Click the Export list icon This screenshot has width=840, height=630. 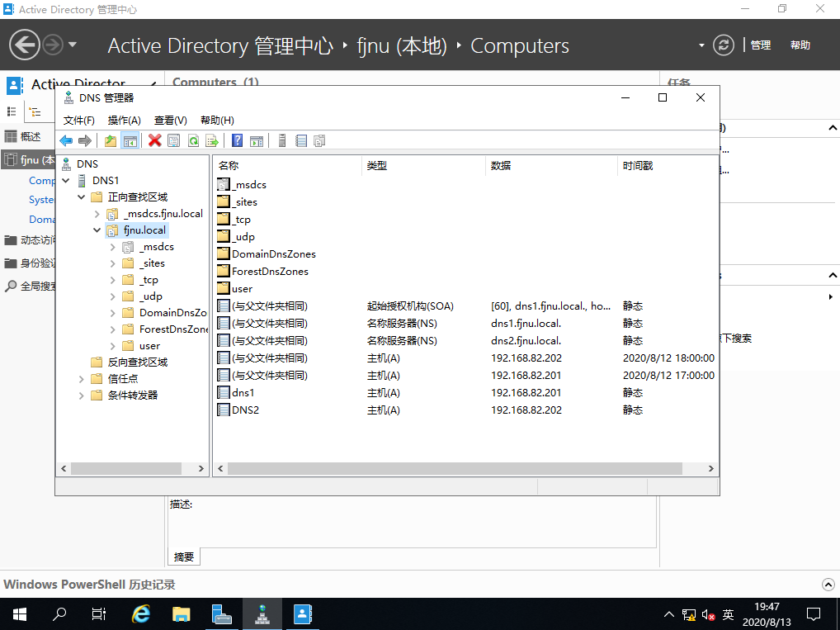212,141
